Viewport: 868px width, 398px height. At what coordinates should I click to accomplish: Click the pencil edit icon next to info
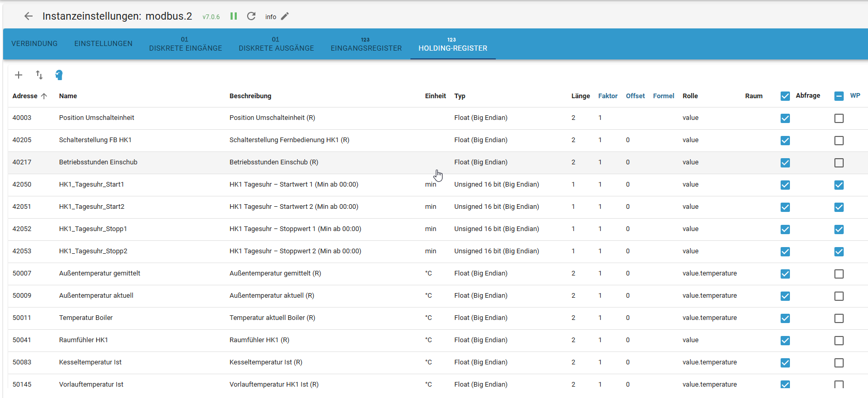coord(285,17)
